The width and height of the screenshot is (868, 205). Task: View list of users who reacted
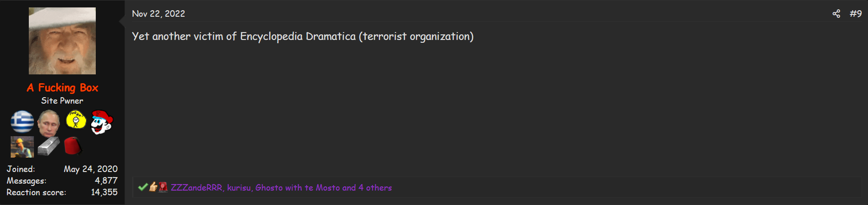(x=281, y=188)
